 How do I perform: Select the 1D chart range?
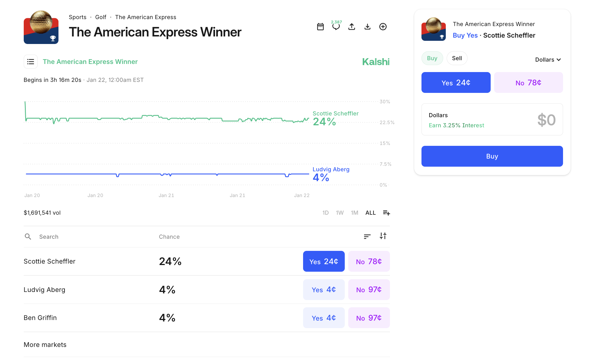coord(325,213)
